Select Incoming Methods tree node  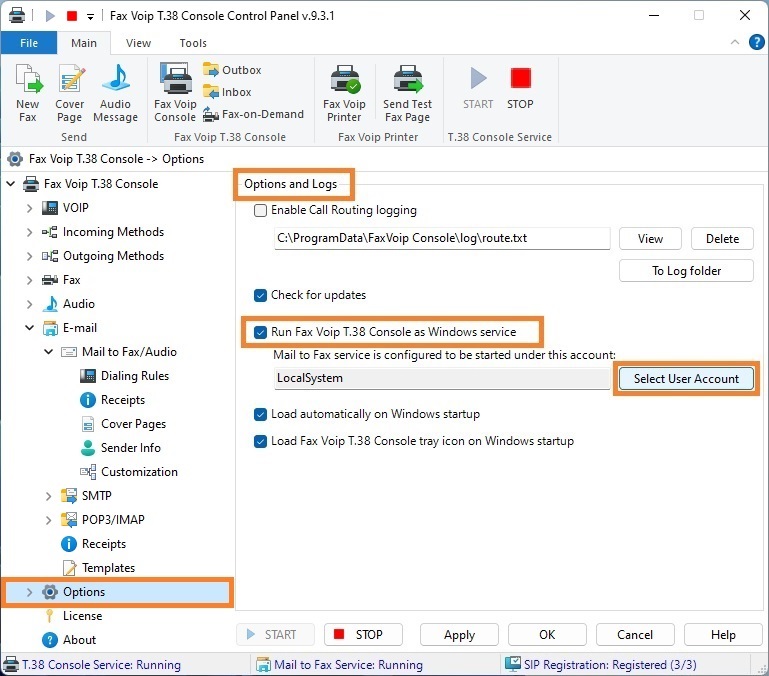113,232
